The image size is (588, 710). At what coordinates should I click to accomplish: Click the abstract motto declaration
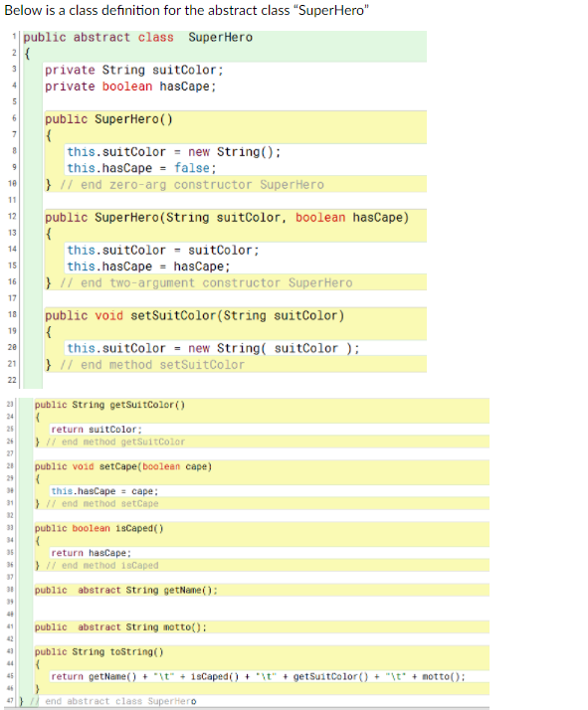pos(120,627)
